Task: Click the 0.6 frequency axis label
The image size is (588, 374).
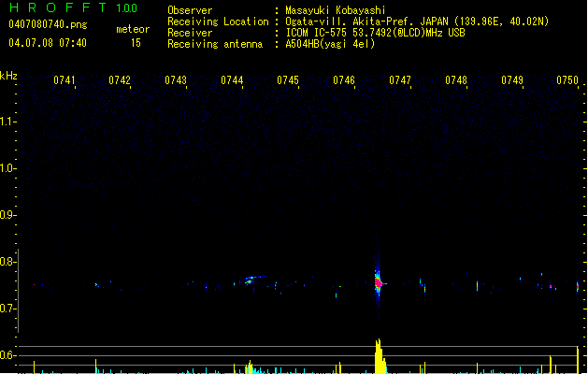Action: pyautogui.click(x=8, y=355)
